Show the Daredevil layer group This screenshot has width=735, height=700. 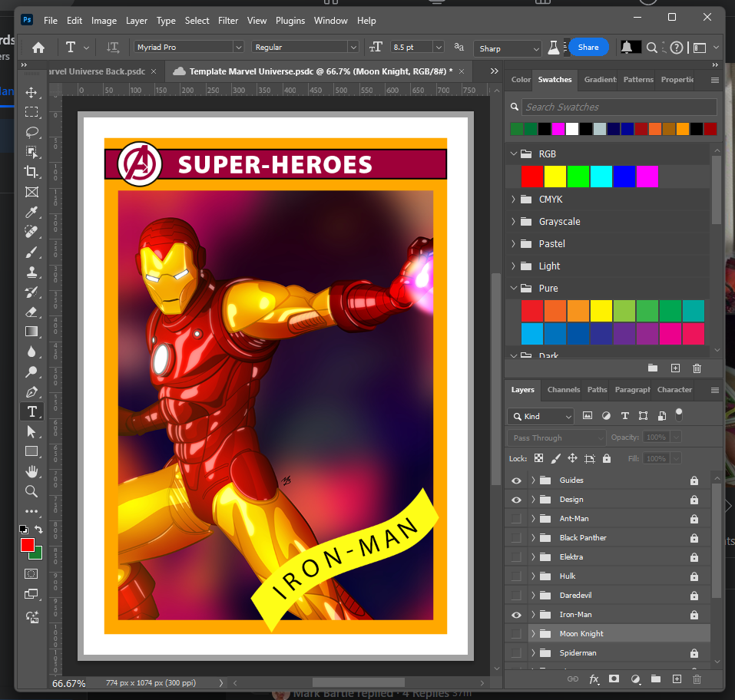516,596
